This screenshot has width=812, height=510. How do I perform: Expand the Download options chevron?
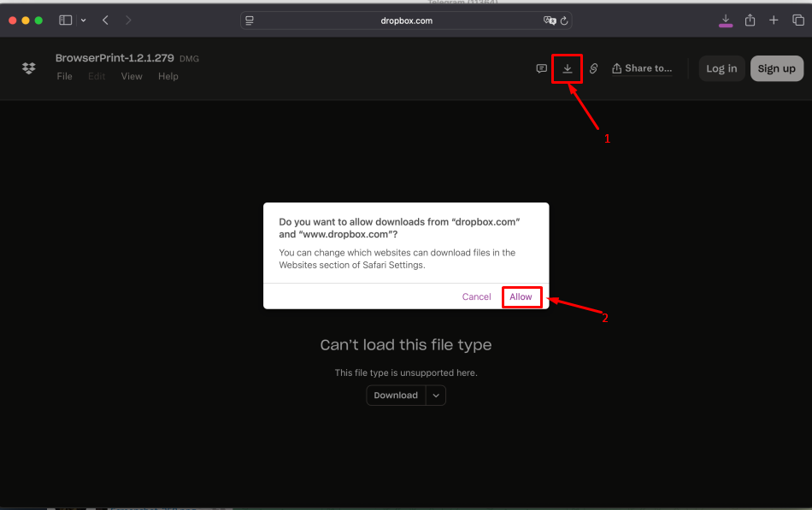point(436,395)
